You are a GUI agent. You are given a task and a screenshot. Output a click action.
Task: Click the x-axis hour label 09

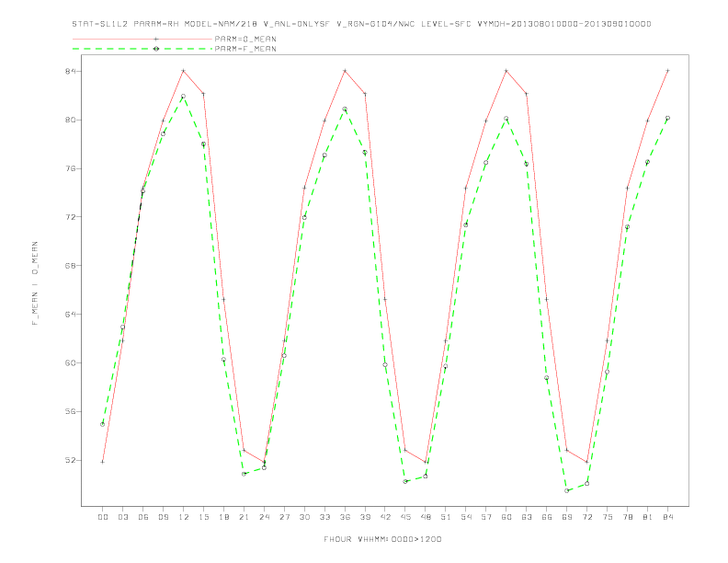click(163, 517)
